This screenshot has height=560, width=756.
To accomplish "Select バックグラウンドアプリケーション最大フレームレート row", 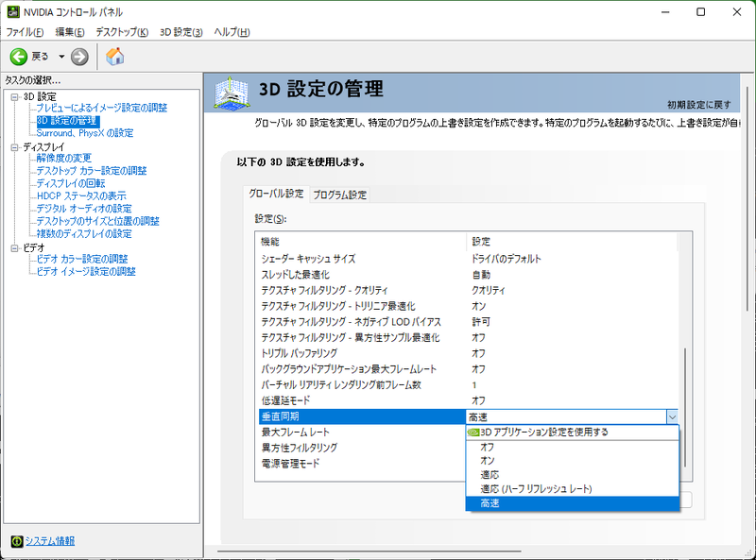I will tap(468, 369).
